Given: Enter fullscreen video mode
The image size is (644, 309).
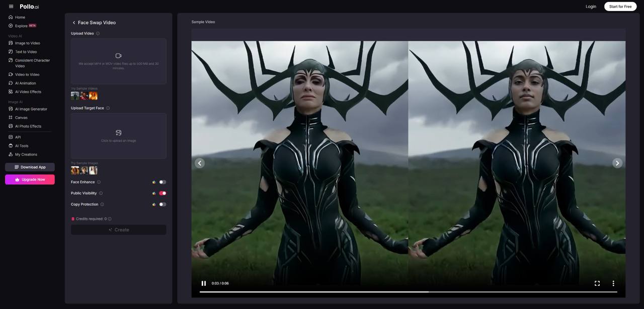Looking at the screenshot, I should click(597, 283).
